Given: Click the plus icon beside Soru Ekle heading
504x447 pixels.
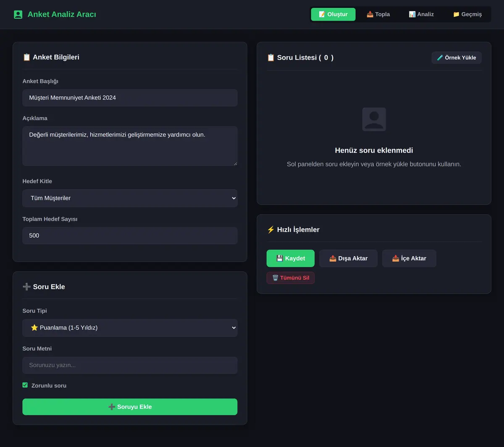Looking at the screenshot, I should [26, 287].
